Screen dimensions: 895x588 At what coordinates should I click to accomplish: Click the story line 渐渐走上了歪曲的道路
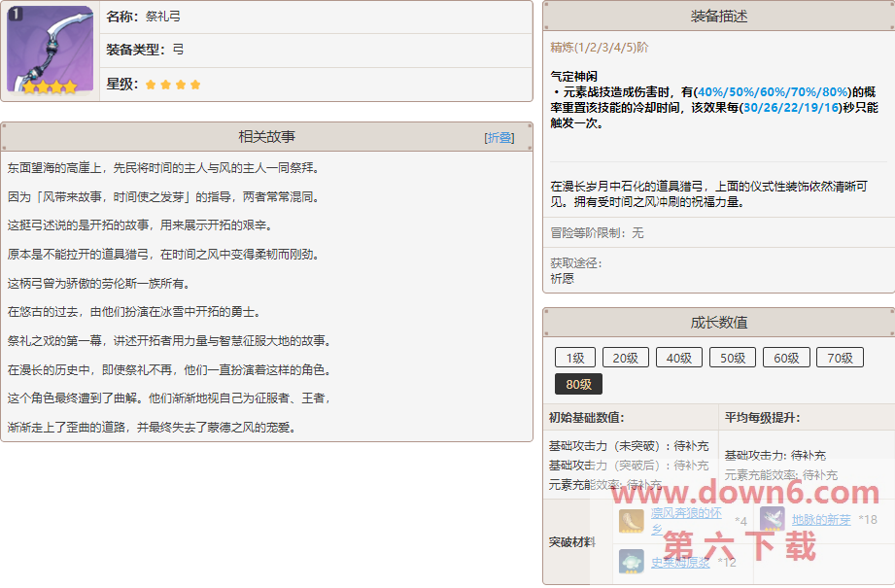(x=153, y=427)
